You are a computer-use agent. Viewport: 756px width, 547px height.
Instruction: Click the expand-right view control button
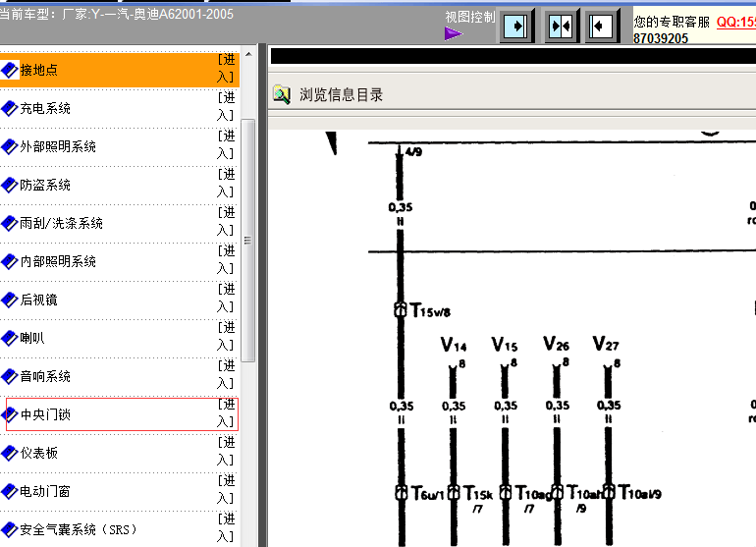pyautogui.click(x=516, y=26)
